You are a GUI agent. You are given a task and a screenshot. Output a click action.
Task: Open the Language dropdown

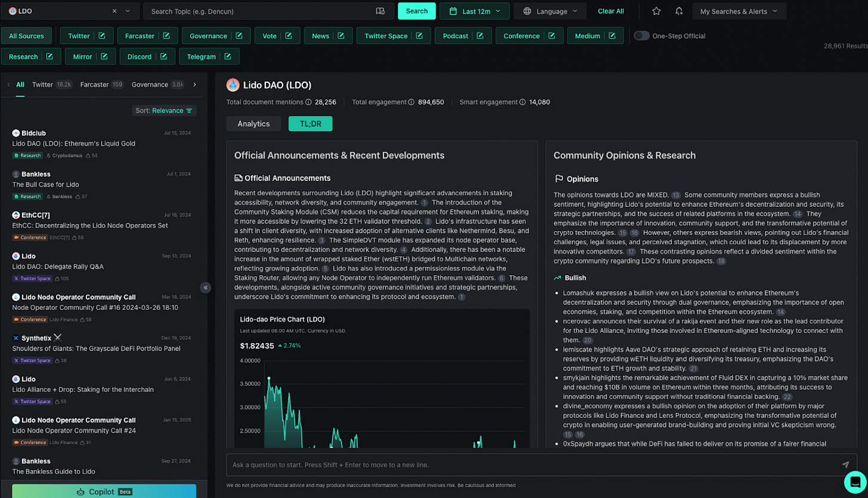coord(550,11)
